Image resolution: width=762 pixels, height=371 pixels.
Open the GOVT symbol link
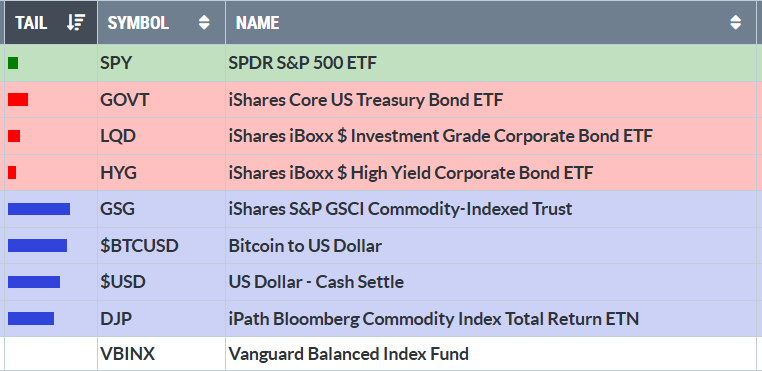pos(124,100)
